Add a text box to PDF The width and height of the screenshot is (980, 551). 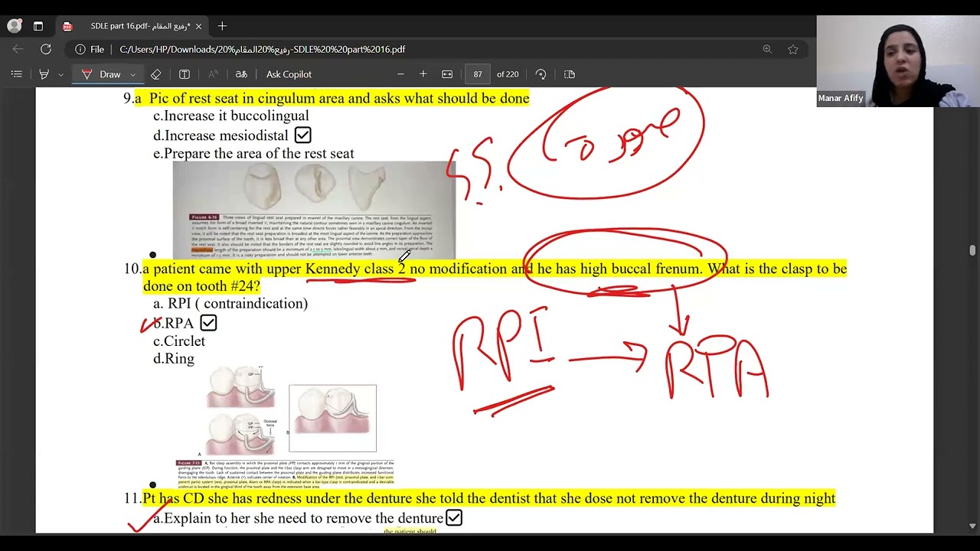point(185,74)
